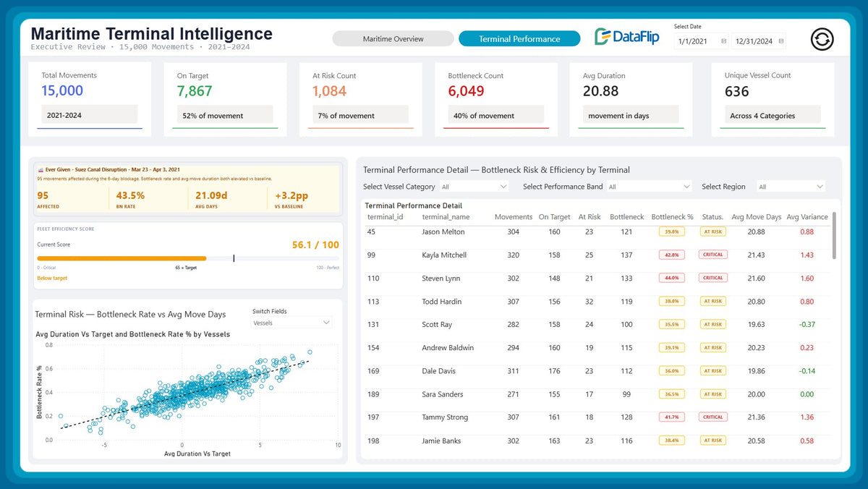Click the 21.09d AVG DAYS value
The width and height of the screenshot is (868, 489).
click(210, 195)
